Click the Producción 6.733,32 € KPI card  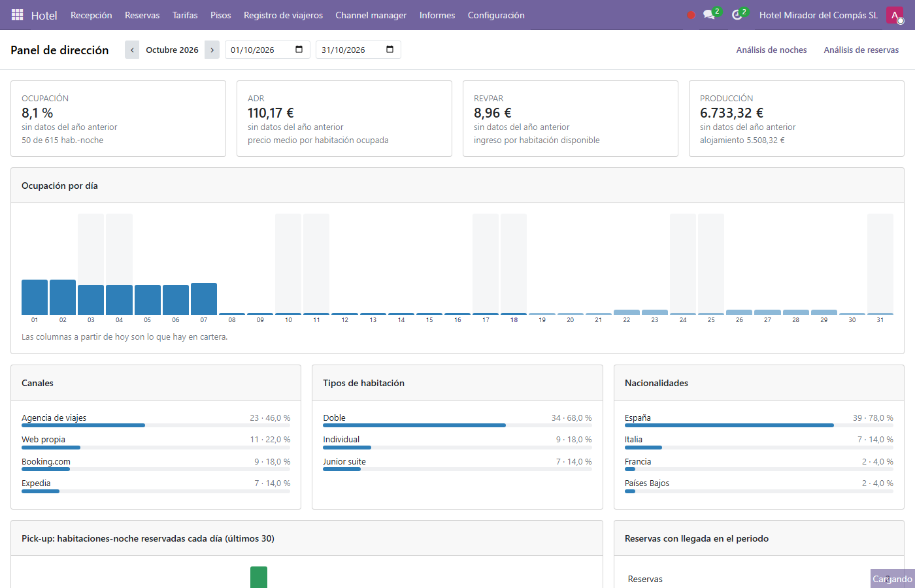(797, 118)
